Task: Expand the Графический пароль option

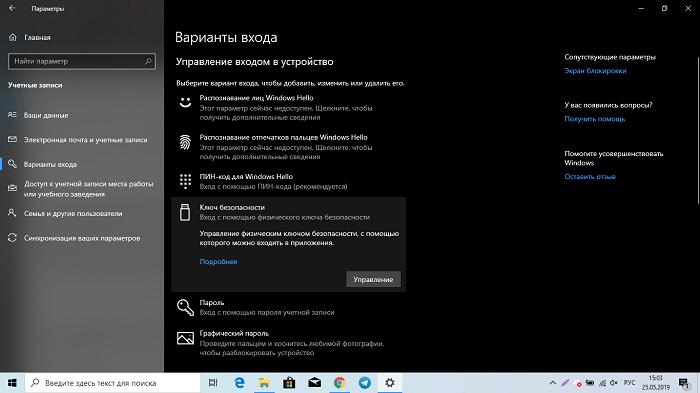Action: pos(288,343)
